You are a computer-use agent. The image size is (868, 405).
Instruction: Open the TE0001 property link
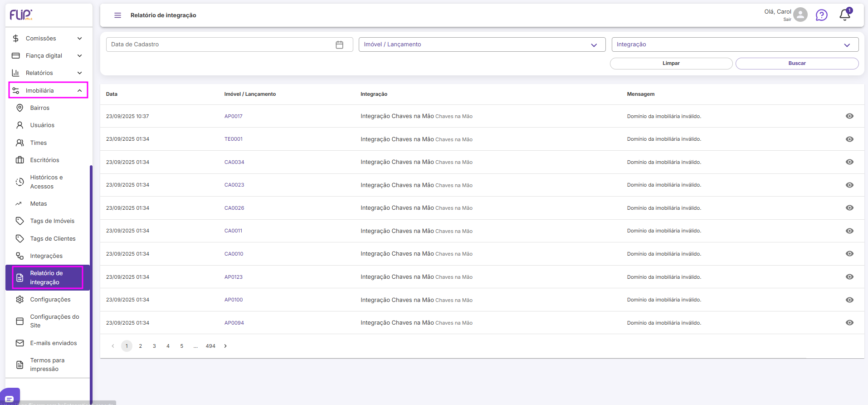(234, 139)
